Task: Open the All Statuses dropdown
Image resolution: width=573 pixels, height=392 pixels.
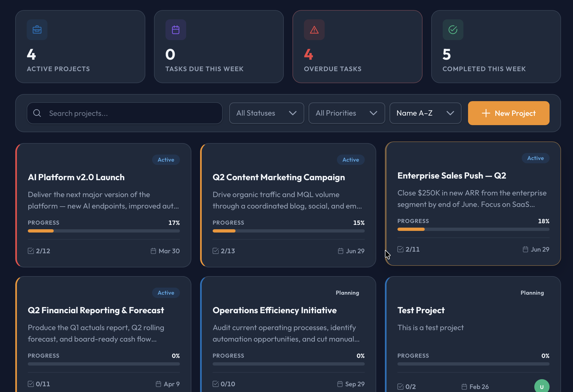Action: click(x=266, y=113)
